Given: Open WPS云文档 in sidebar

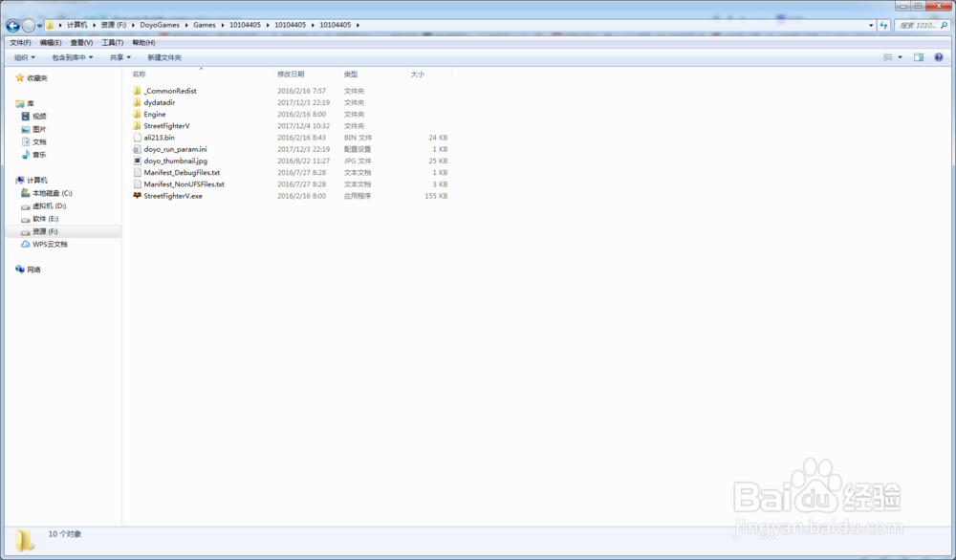Looking at the screenshot, I should 50,245.
